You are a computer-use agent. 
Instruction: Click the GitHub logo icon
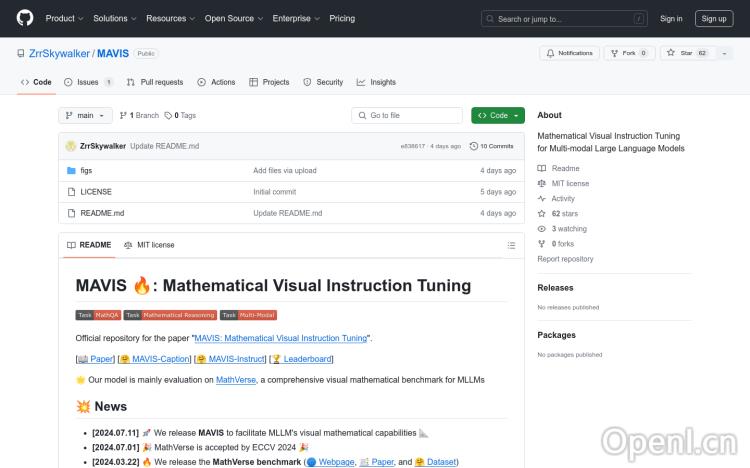click(25, 18)
